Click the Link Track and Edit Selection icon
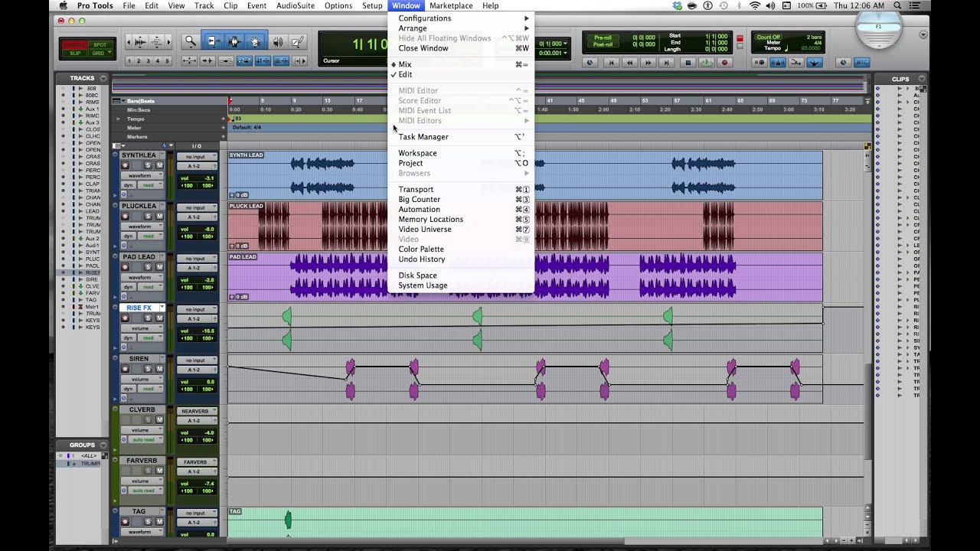The image size is (980, 551). tap(281, 60)
